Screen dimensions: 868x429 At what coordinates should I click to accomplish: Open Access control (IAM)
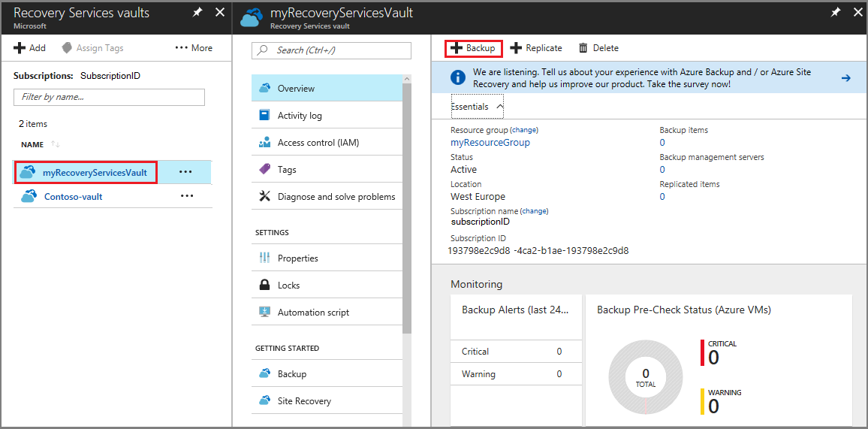click(327, 142)
